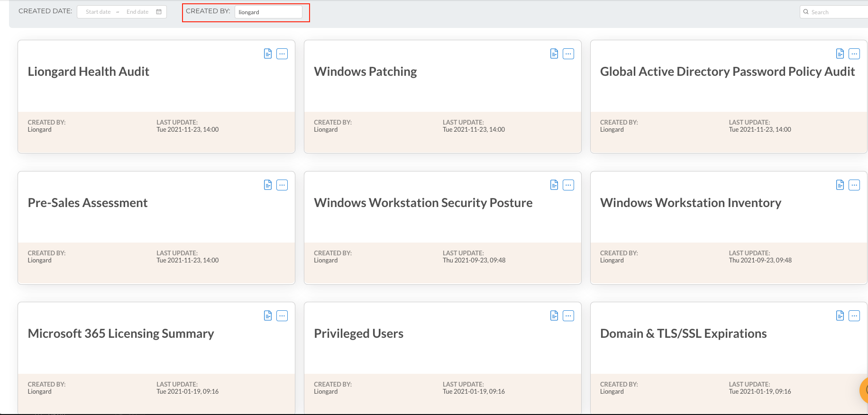Click document icon on Microsoft 365 Licensing Summary
Screen dimensions: 868x415
(x=268, y=316)
